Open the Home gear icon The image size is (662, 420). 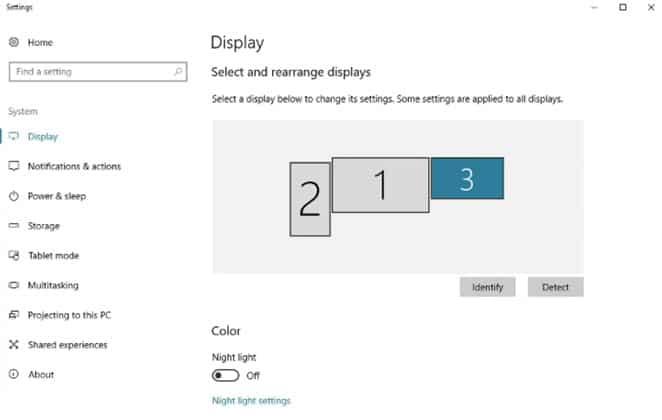pyautogui.click(x=14, y=42)
